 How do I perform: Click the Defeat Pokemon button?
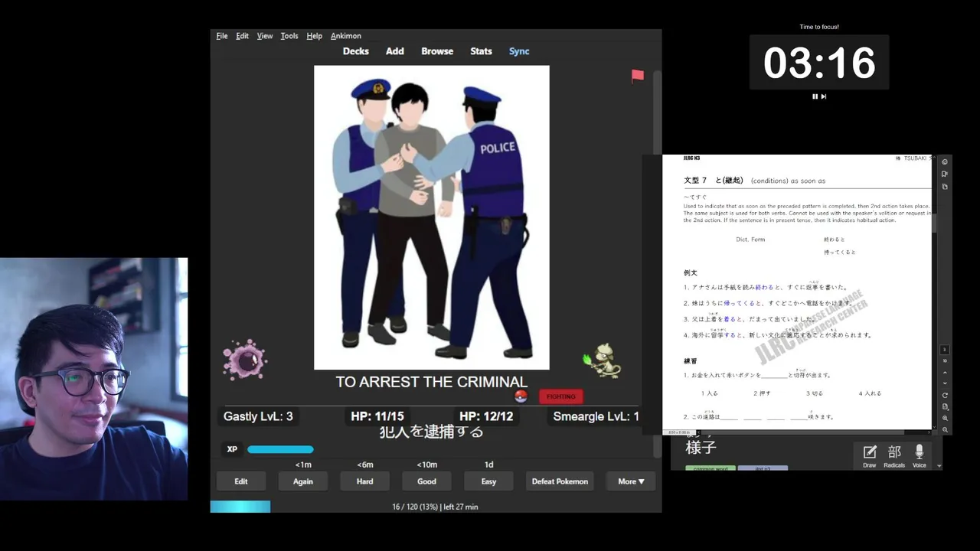pyautogui.click(x=560, y=481)
